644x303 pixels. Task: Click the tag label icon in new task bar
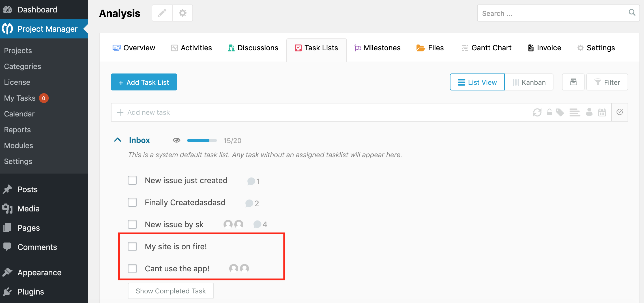pyautogui.click(x=560, y=112)
